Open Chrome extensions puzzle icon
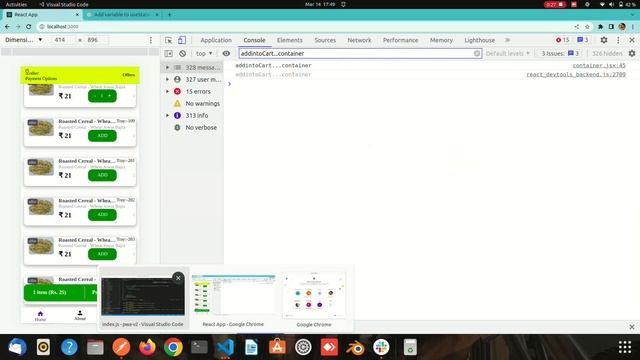 [x=600, y=27]
